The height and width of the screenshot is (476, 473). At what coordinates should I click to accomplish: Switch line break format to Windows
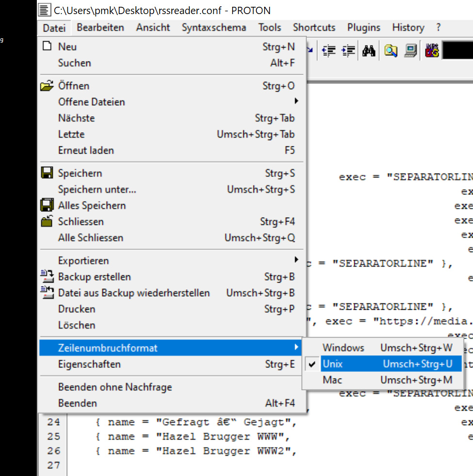(343, 348)
